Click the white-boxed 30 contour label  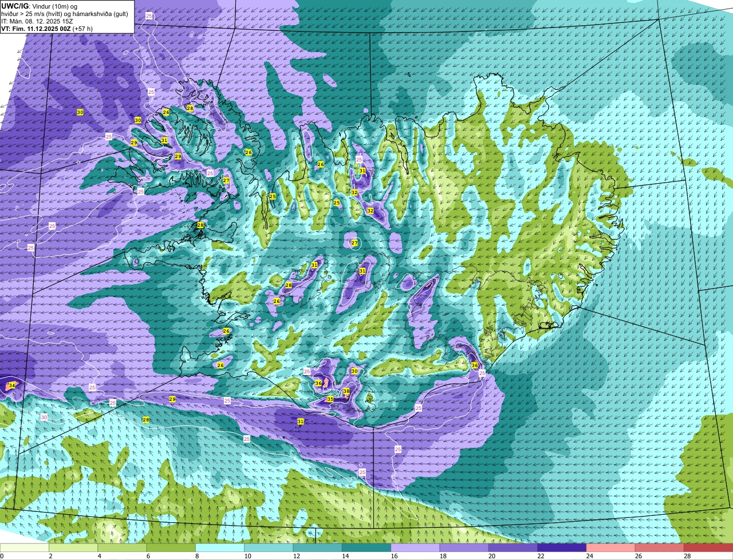click(x=44, y=417)
